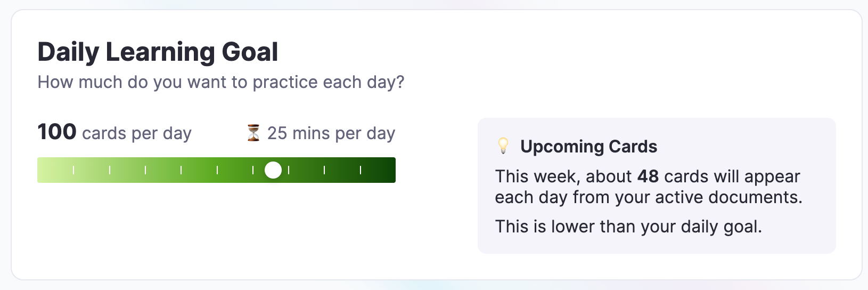Click "This is lower than your daily goal" note
868x290 pixels.
coord(628,227)
